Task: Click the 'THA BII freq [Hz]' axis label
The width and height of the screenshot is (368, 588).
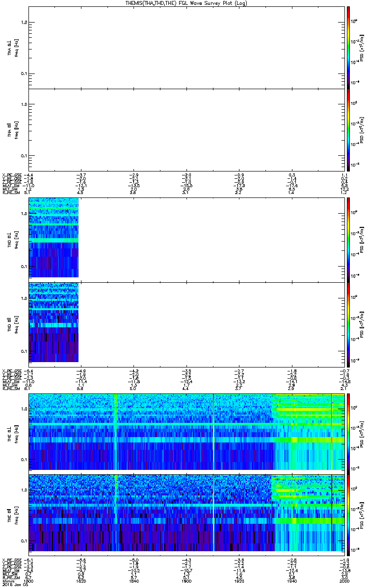Action: (x=13, y=129)
